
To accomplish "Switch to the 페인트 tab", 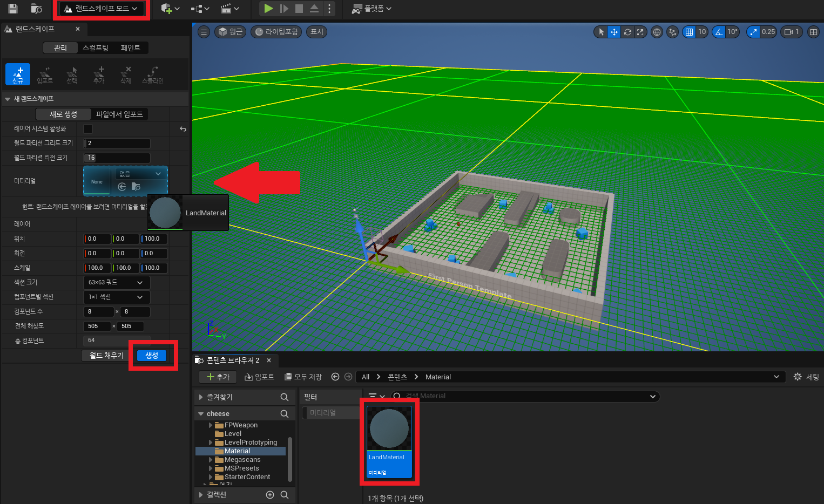I will pos(131,48).
